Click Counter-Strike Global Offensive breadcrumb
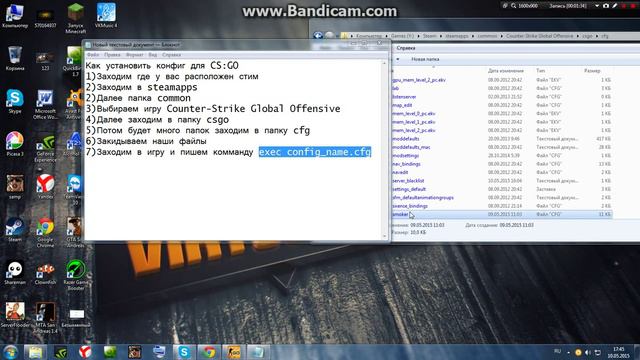The width and height of the screenshot is (640, 360). click(x=540, y=36)
